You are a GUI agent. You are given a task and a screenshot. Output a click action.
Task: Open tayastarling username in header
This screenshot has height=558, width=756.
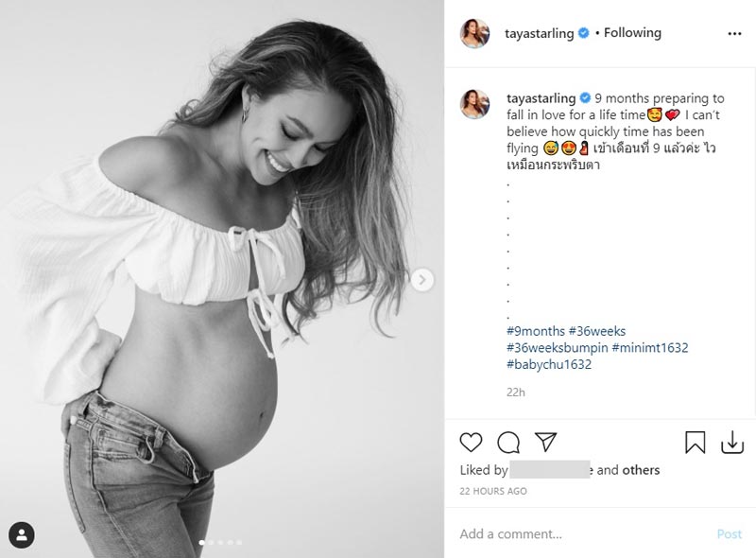[541, 33]
